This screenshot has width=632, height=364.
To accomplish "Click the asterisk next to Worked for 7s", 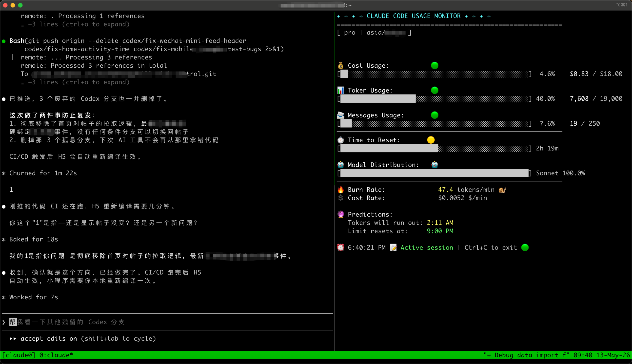I will click(x=4, y=298).
